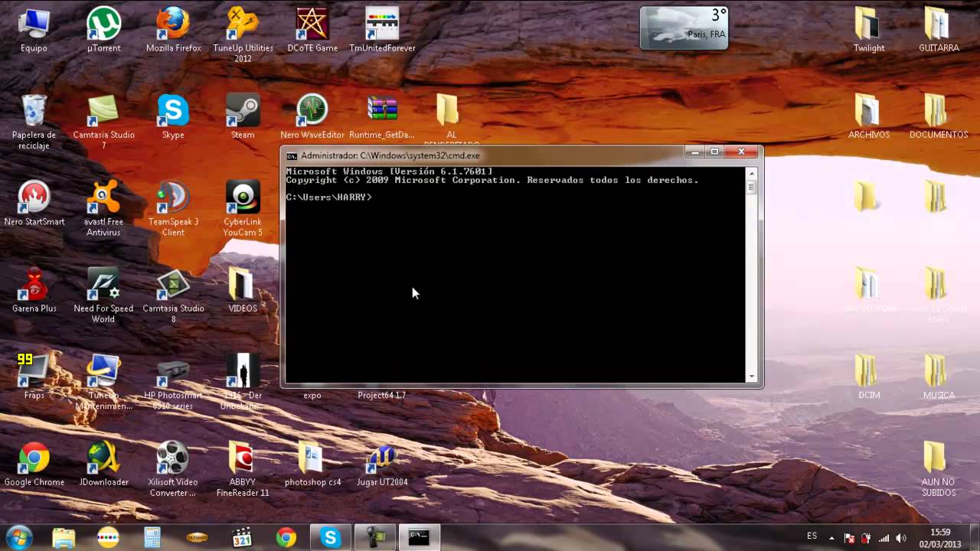Click the cmd window scrollbar thumb
The width and height of the screenshot is (980, 551).
point(751,186)
